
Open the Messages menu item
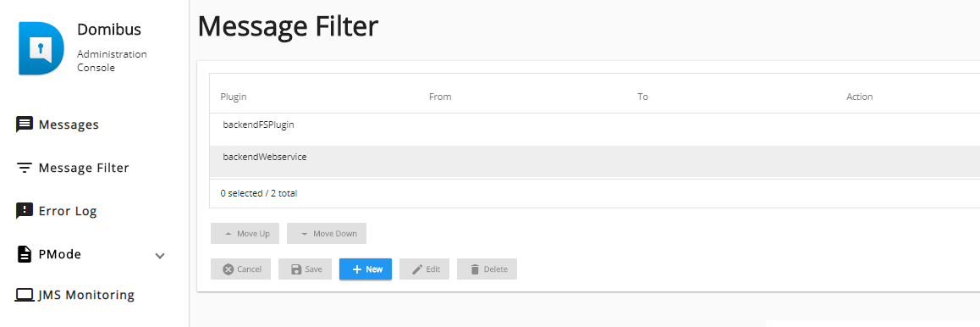point(69,125)
